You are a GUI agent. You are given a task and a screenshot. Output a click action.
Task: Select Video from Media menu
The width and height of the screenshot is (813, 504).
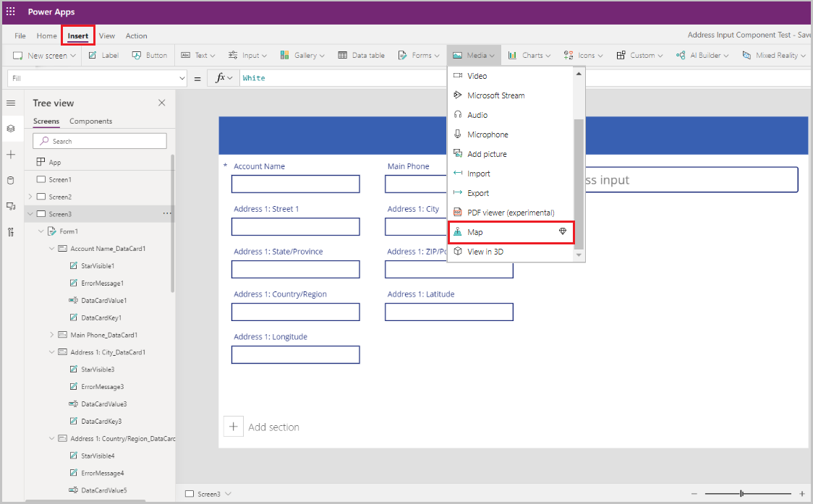511,76
